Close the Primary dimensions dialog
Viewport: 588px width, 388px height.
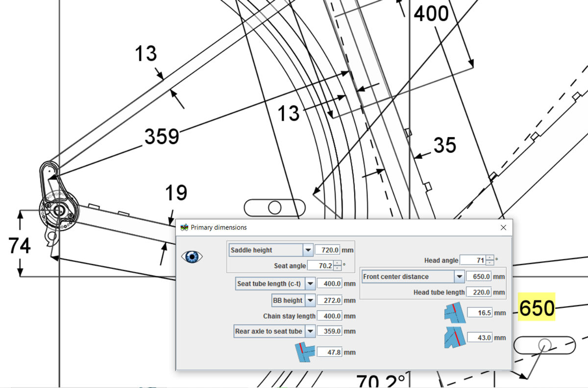pos(503,227)
